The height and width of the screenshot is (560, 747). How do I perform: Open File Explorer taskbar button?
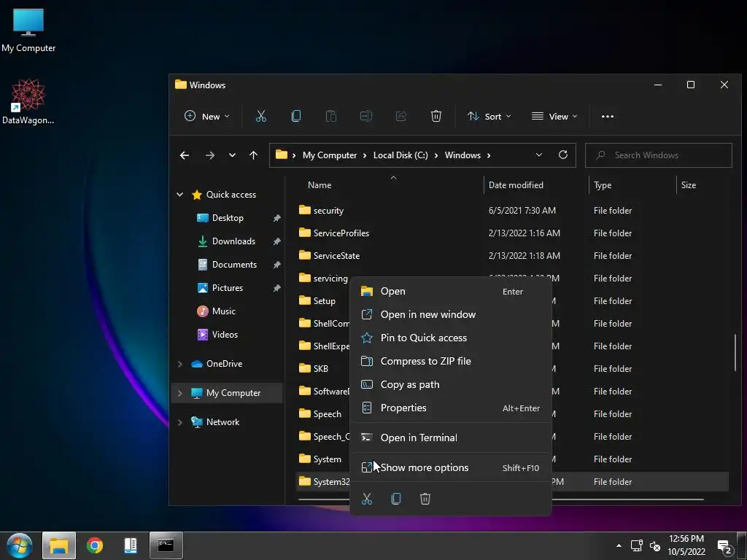(59, 545)
